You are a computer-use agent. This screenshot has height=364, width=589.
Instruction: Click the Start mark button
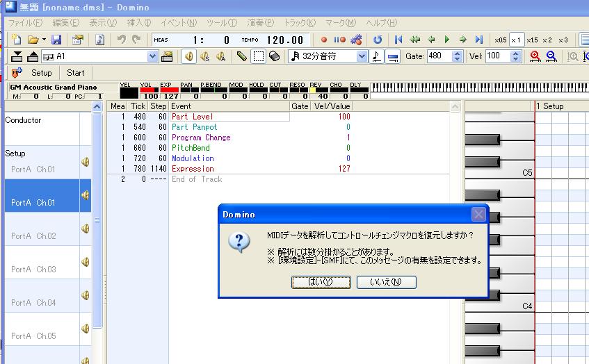(x=76, y=73)
